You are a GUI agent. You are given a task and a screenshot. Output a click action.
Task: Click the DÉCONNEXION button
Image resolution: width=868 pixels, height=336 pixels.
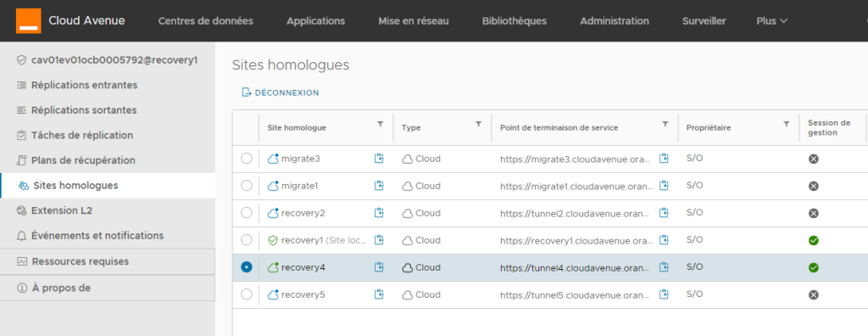coord(280,92)
